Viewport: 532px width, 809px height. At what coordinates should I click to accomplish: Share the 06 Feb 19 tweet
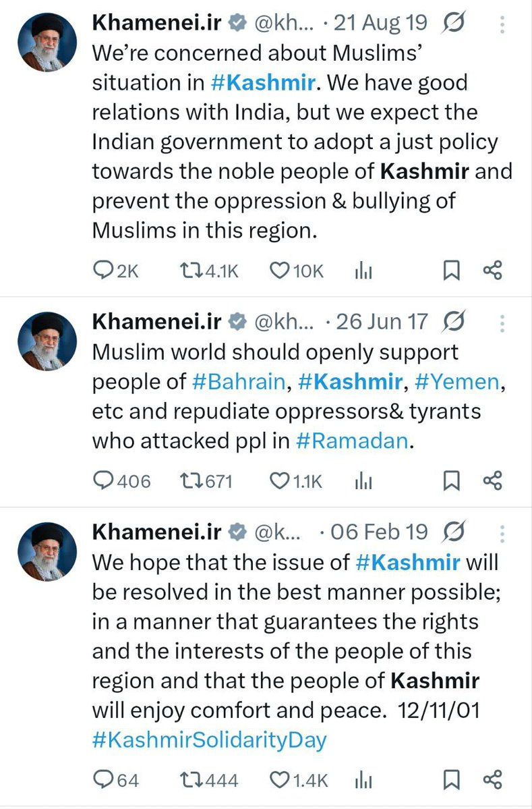493,781
